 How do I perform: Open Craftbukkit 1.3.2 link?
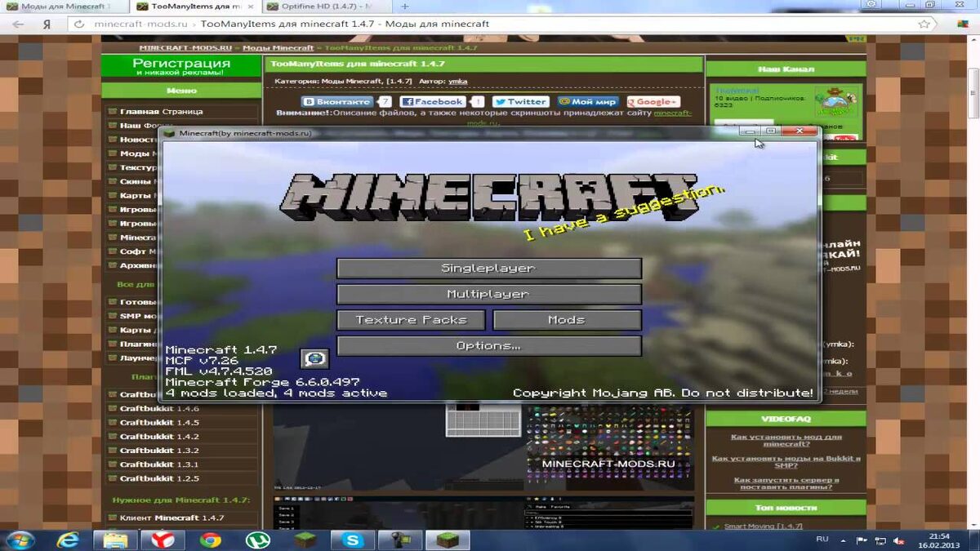(x=159, y=451)
